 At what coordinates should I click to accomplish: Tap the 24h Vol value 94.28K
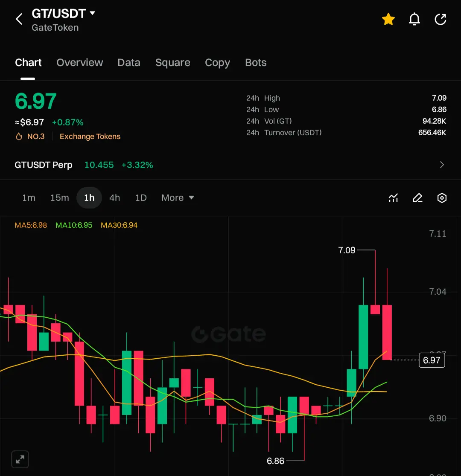coord(434,121)
